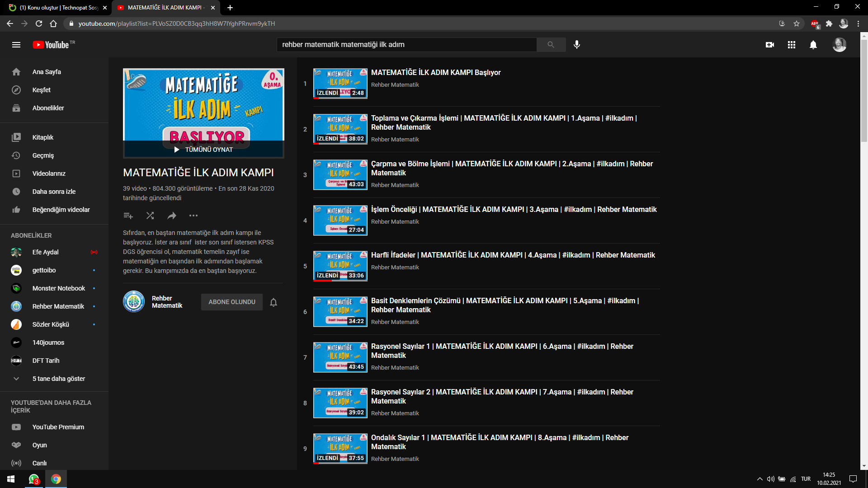Open the create video camera icon

pos(770,45)
